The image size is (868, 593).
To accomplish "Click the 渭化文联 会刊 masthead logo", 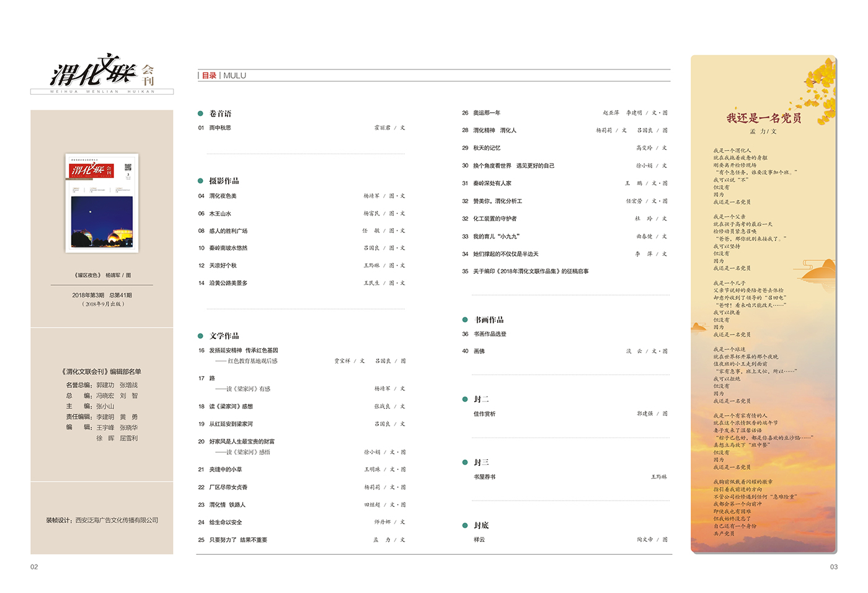I will tap(102, 74).
